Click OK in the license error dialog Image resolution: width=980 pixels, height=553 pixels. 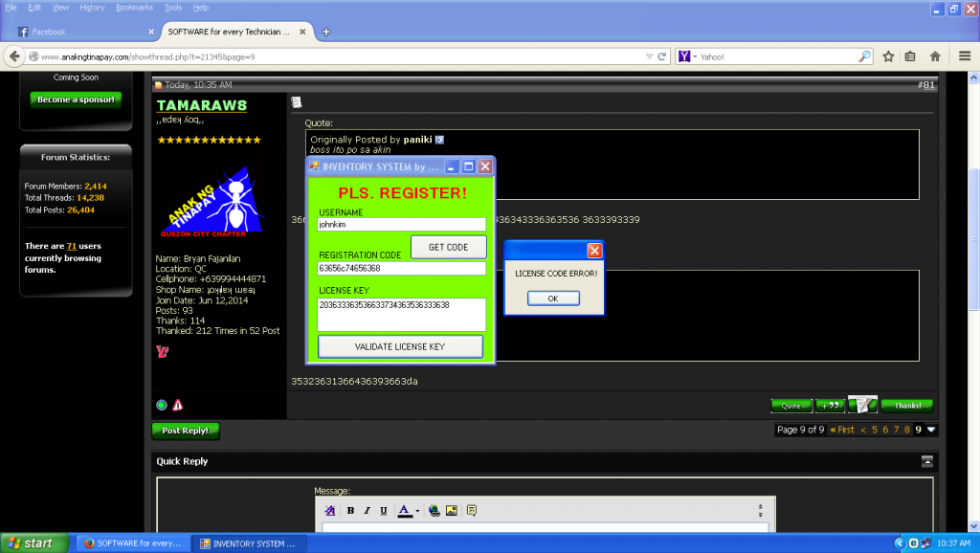553,299
